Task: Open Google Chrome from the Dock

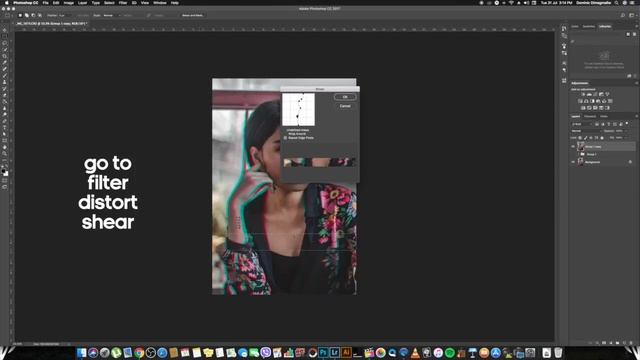Action: (139, 352)
